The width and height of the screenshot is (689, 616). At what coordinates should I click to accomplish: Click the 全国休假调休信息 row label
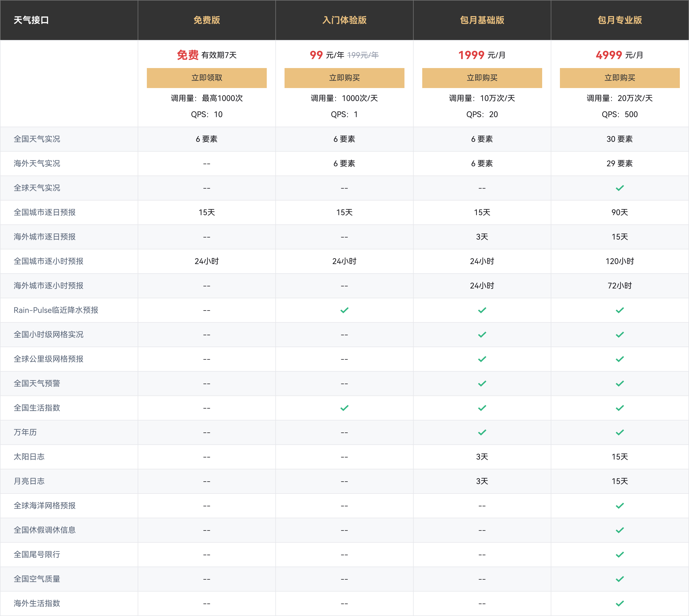point(45,530)
